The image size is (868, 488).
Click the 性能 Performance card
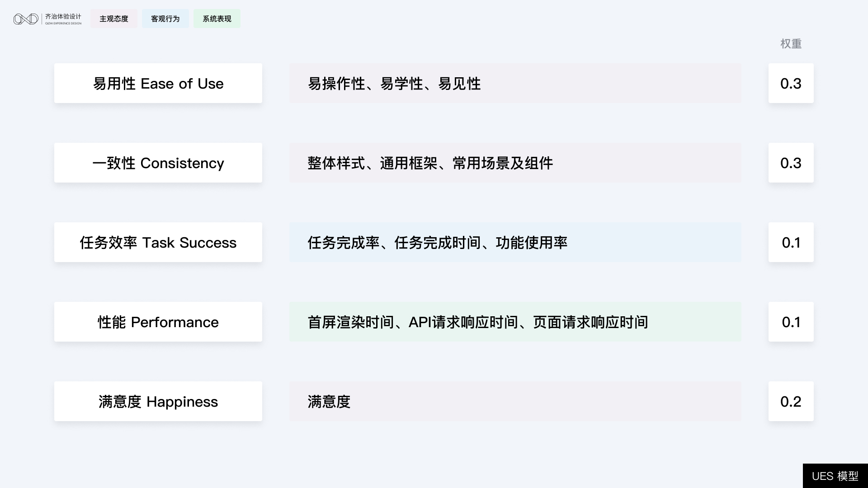click(x=158, y=322)
